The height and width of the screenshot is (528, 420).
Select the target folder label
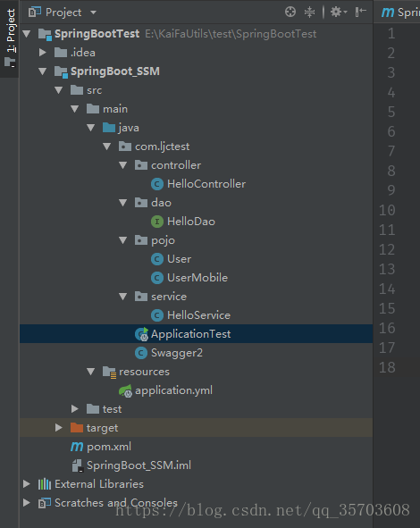102,428
